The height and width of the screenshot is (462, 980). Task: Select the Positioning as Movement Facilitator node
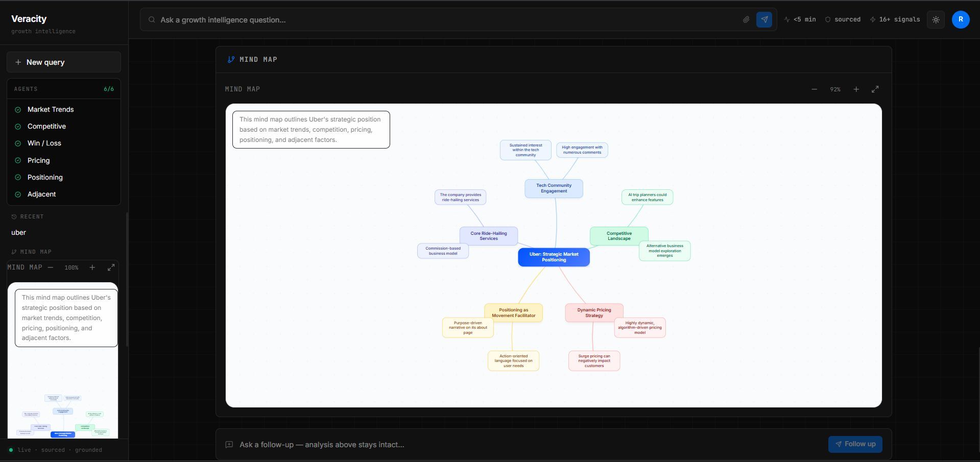(x=513, y=313)
